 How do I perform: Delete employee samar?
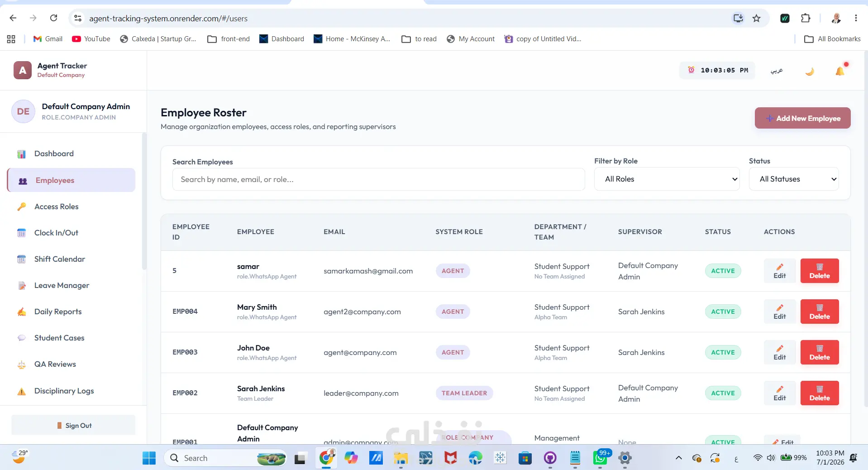819,271
